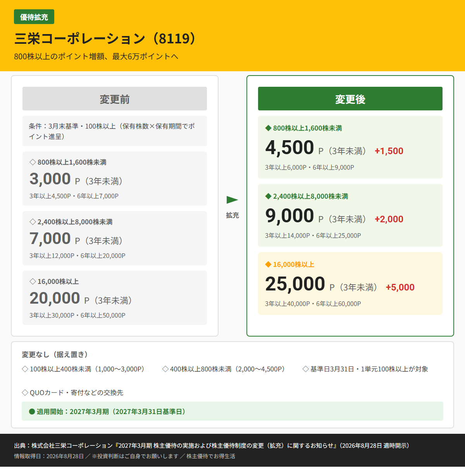Viewport: 465px width, 476px height.
Task: Click the diamond beside QUOカード・寄付などの交換先
Action: pos(25,393)
